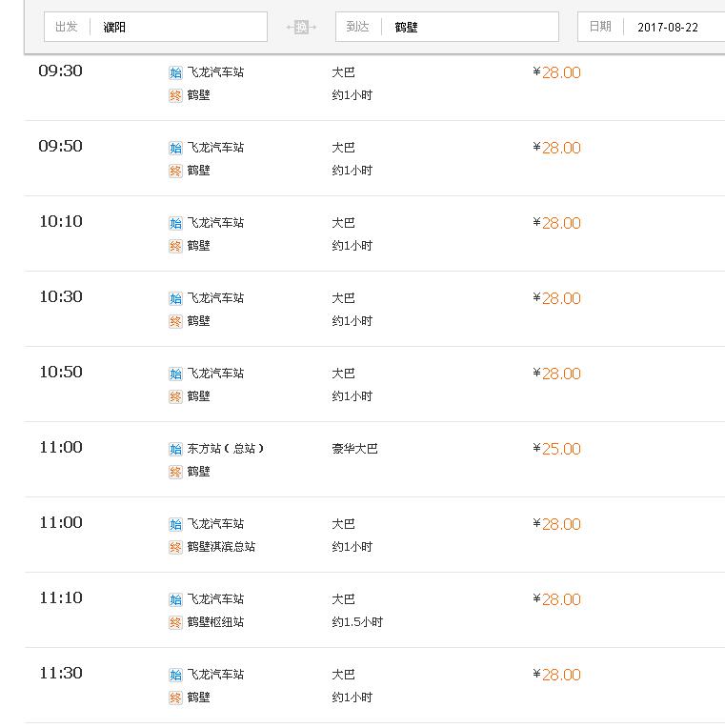Click the 终 icon in the 10:10 row
Viewport: 725px width, 728px height.
pyautogui.click(x=175, y=246)
